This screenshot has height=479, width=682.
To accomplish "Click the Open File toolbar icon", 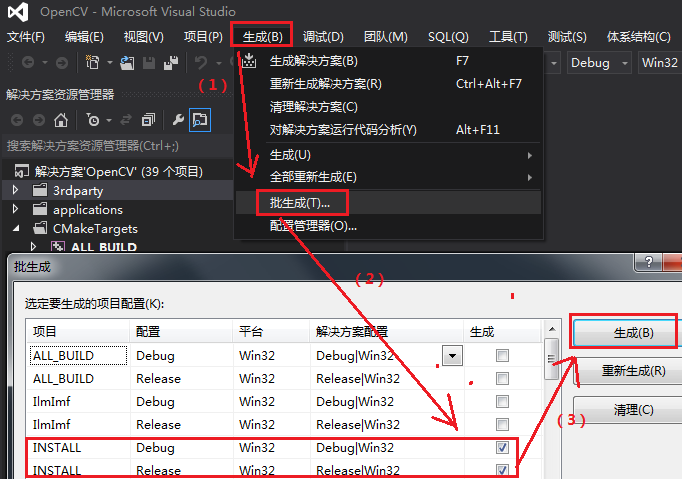I will coord(127,63).
